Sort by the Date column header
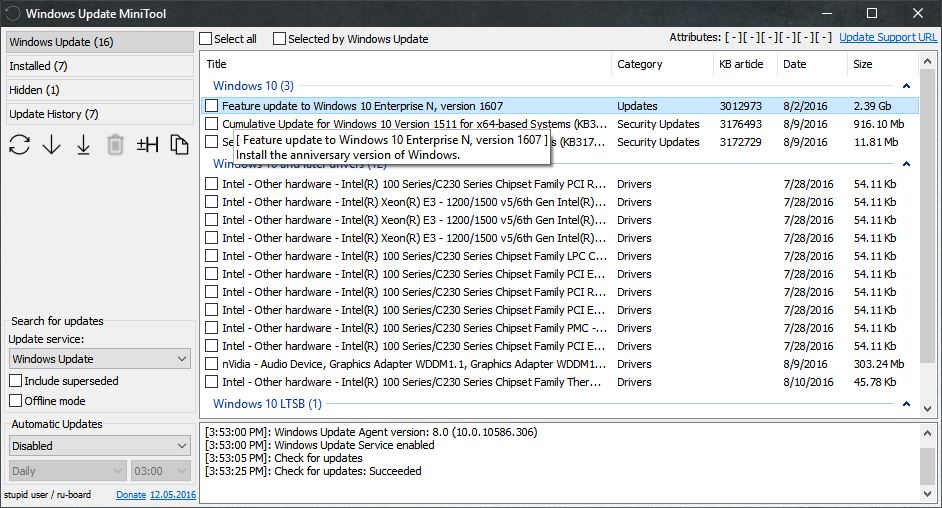The height and width of the screenshot is (508, 942). (812, 64)
